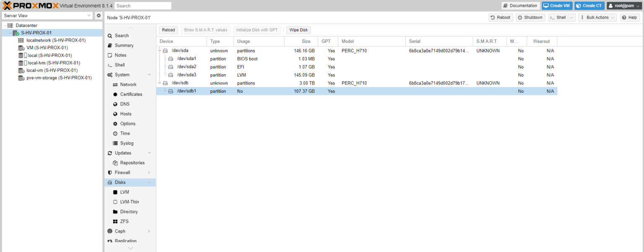Click the gear icon beside Server View
The image size is (644, 252).
(98, 15)
